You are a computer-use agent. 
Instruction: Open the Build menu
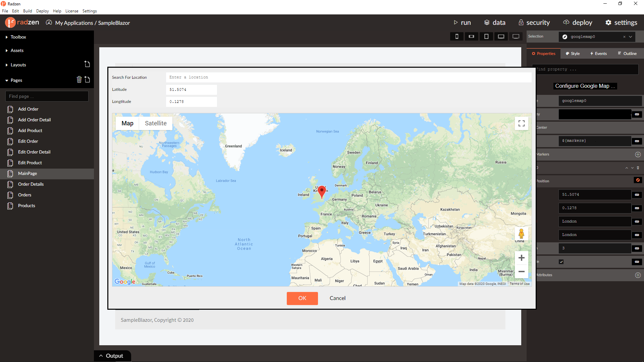(x=28, y=11)
